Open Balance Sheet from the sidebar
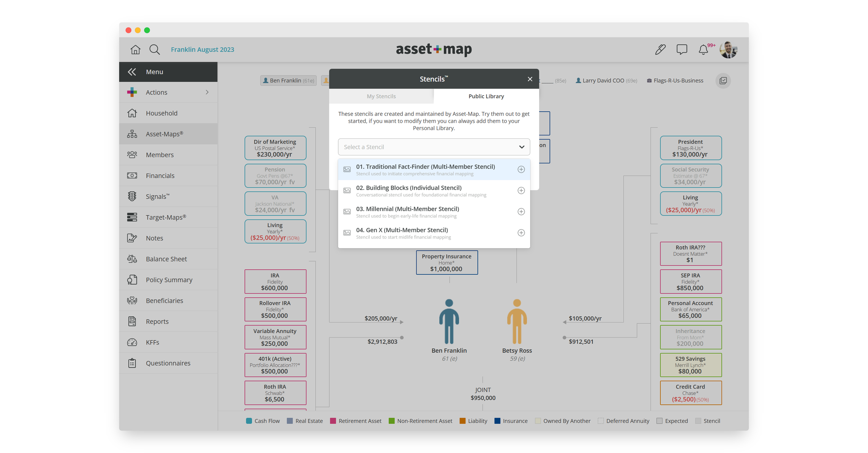868x453 pixels. (x=168, y=259)
